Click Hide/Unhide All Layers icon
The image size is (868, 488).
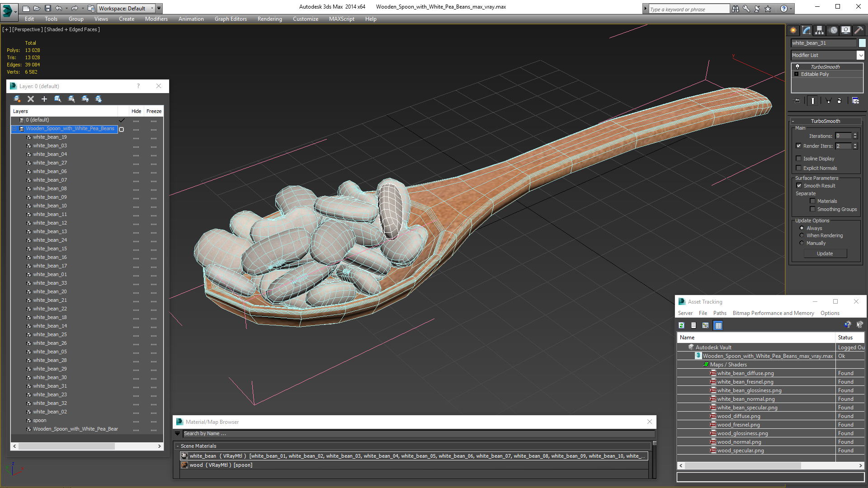click(x=85, y=99)
